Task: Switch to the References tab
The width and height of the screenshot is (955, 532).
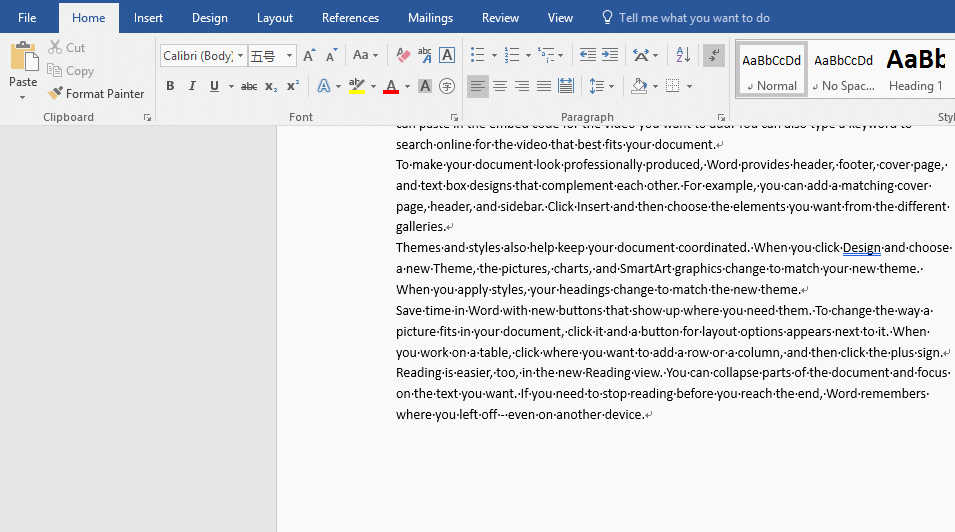Action: [x=350, y=18]
